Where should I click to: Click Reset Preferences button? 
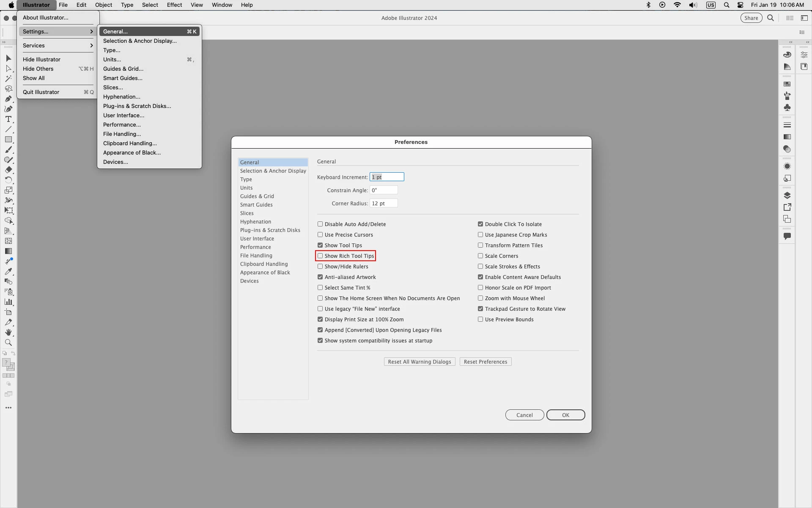(485, 362)
